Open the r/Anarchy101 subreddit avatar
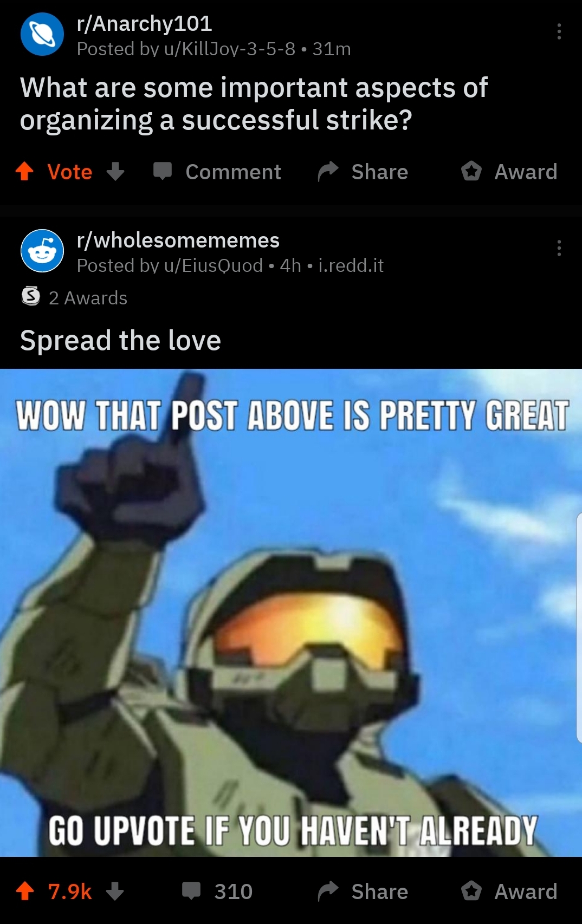The width and height of the screenshot is (582, 924). (x=42, y=34)
